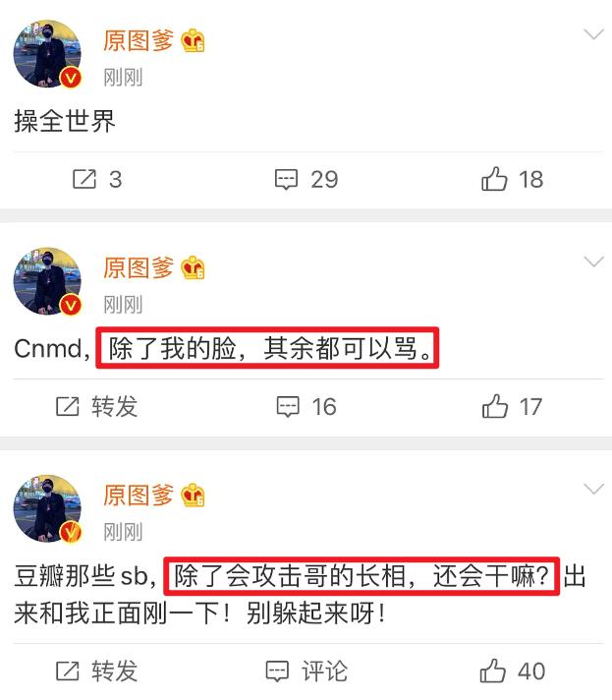612x700 pixels.
Task: Click 评论 label on third post
Action: pos(324,671)
